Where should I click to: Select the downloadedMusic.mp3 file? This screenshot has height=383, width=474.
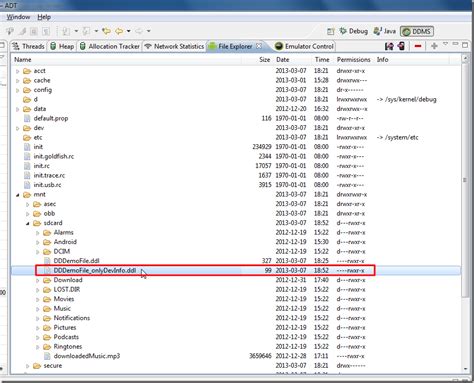click(x=87, y=356)
